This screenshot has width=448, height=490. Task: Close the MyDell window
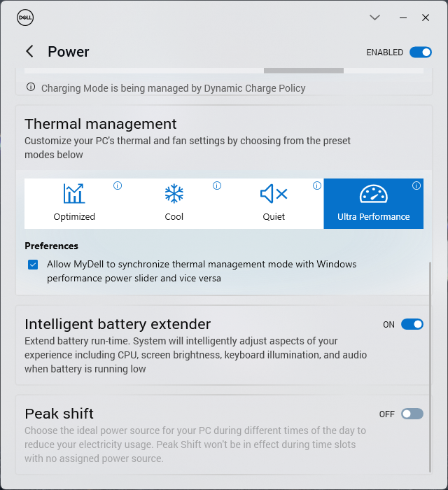click(426, 17)
